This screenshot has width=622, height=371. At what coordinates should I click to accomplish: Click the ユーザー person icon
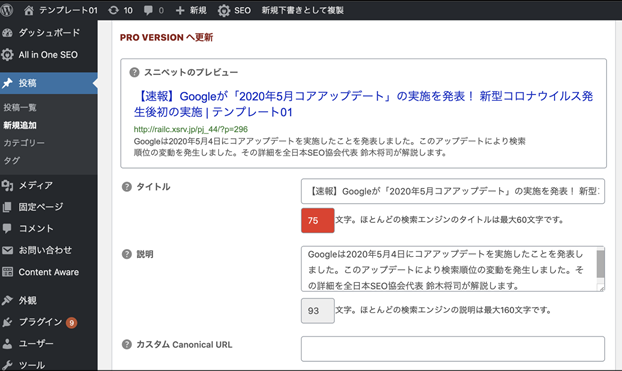(7, 344)
